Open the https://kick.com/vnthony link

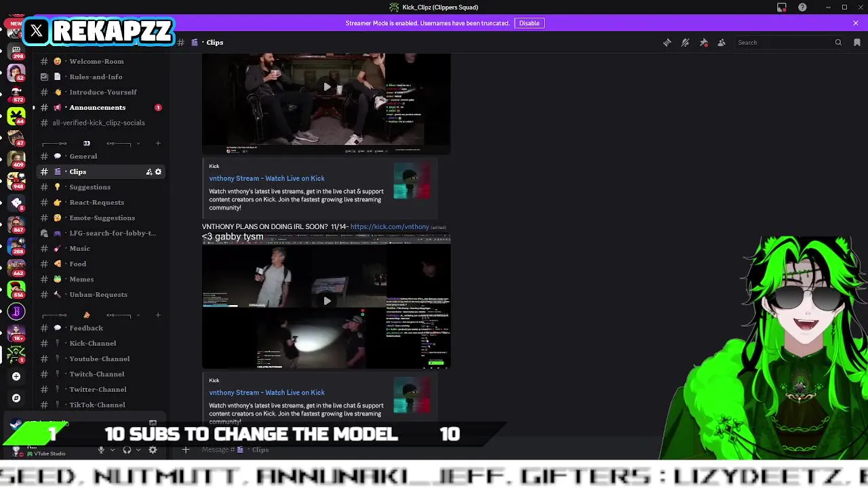pyautogui.click(x=390, y=227)
